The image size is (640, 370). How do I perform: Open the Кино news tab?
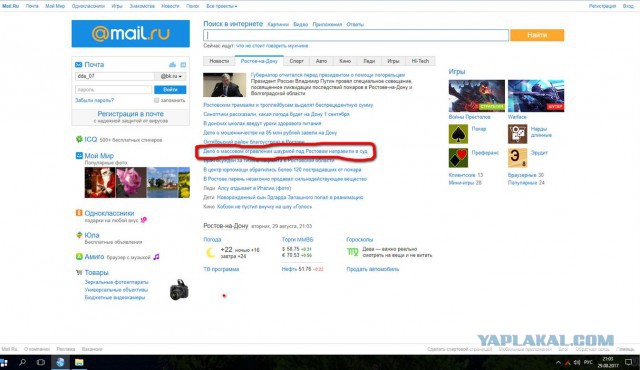click(345, 61)
